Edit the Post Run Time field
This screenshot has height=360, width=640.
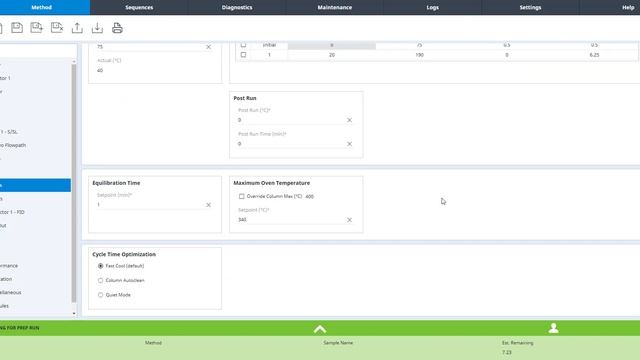pyautogui.click(x=291, y=144)
